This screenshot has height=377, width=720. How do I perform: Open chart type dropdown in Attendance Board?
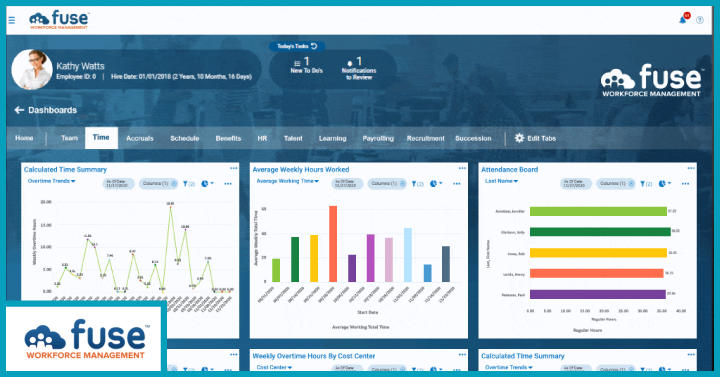(665, 184)
